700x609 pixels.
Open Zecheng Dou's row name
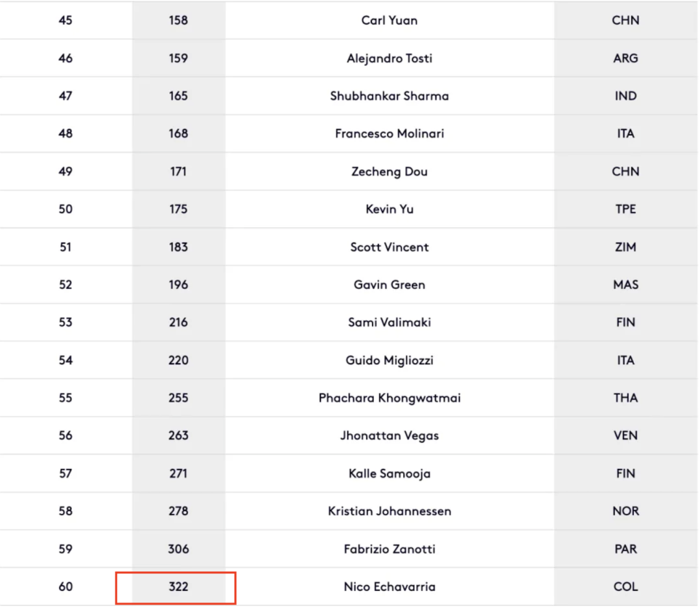(390, 172)
